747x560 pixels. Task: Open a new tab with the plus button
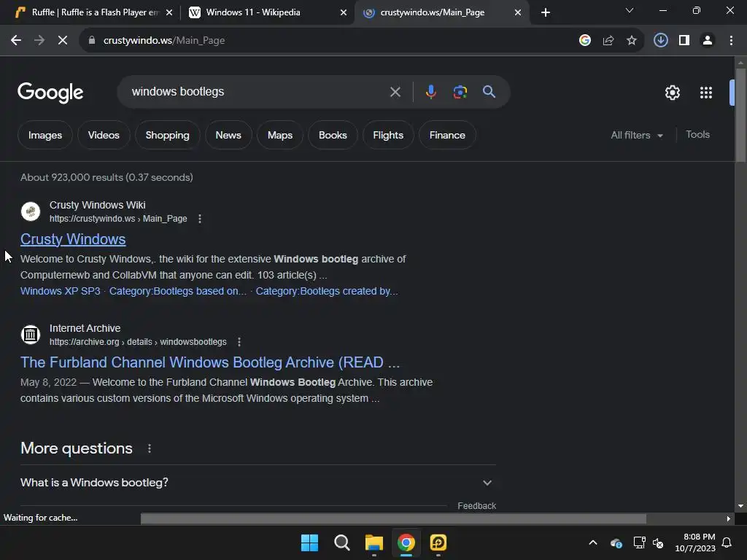546,12
